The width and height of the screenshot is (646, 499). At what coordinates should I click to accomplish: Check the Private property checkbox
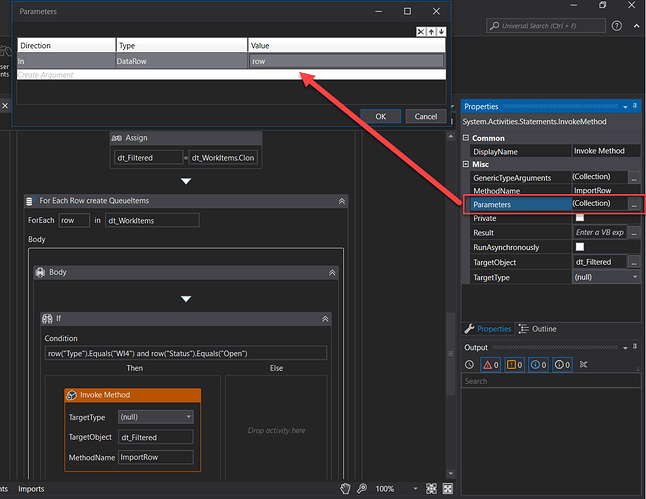click(580, 218)
